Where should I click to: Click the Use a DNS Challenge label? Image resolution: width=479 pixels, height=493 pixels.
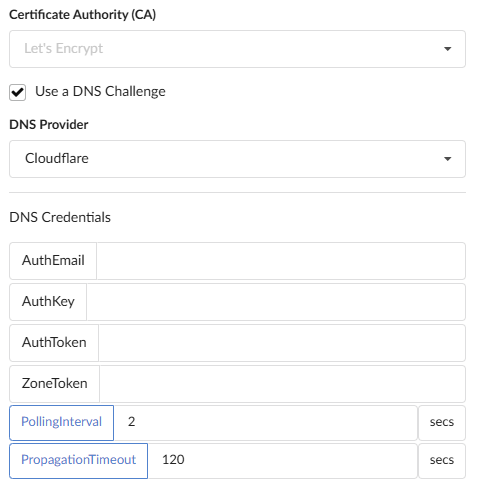(x=100, y=91)
